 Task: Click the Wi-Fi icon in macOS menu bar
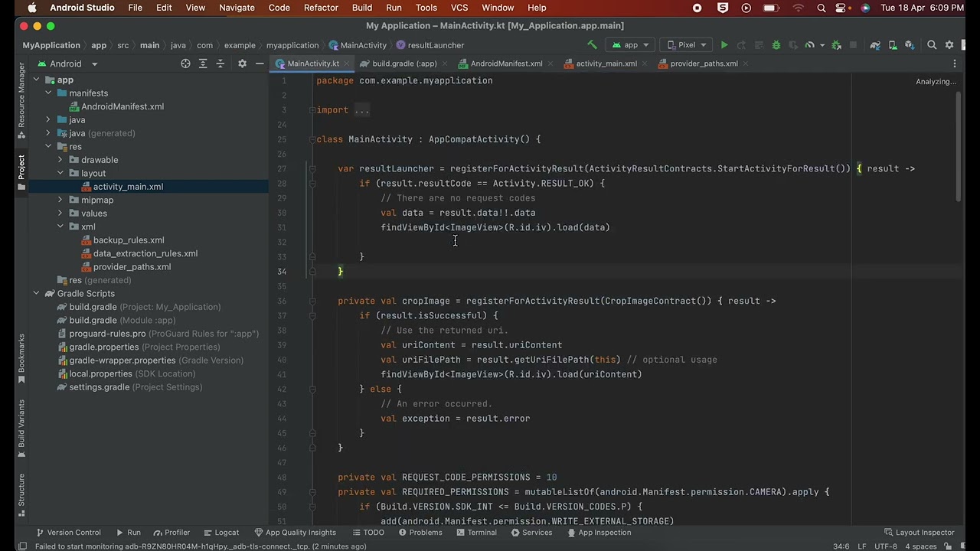coord(799,8)
